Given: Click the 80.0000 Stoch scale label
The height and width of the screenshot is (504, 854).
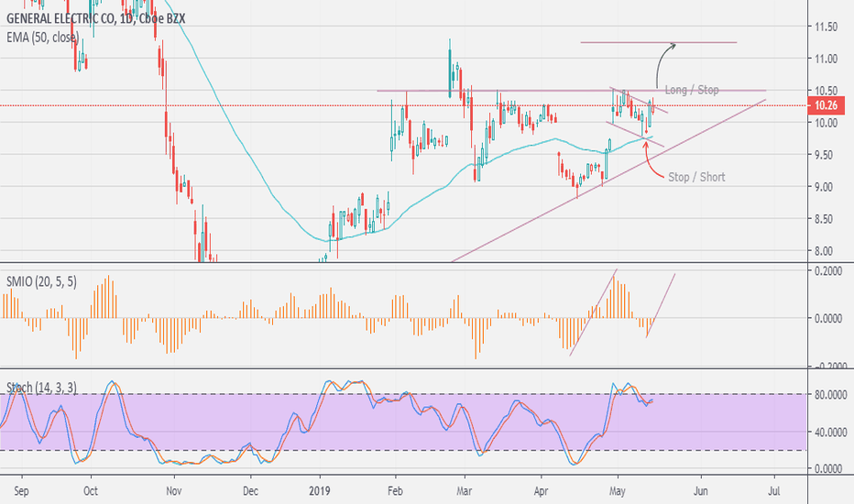Looking at the screenshot, I should click(x=830, y=394).
